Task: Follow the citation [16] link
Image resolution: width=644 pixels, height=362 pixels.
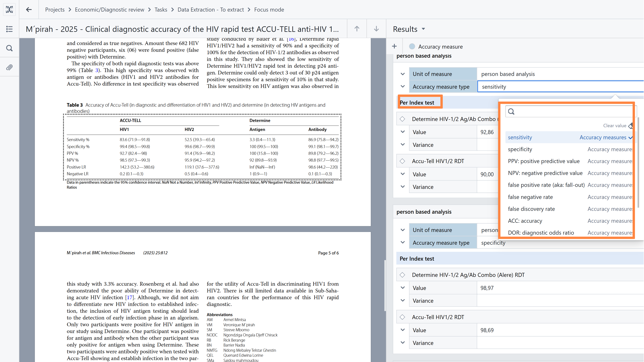Action: click(x=291, y=39)
